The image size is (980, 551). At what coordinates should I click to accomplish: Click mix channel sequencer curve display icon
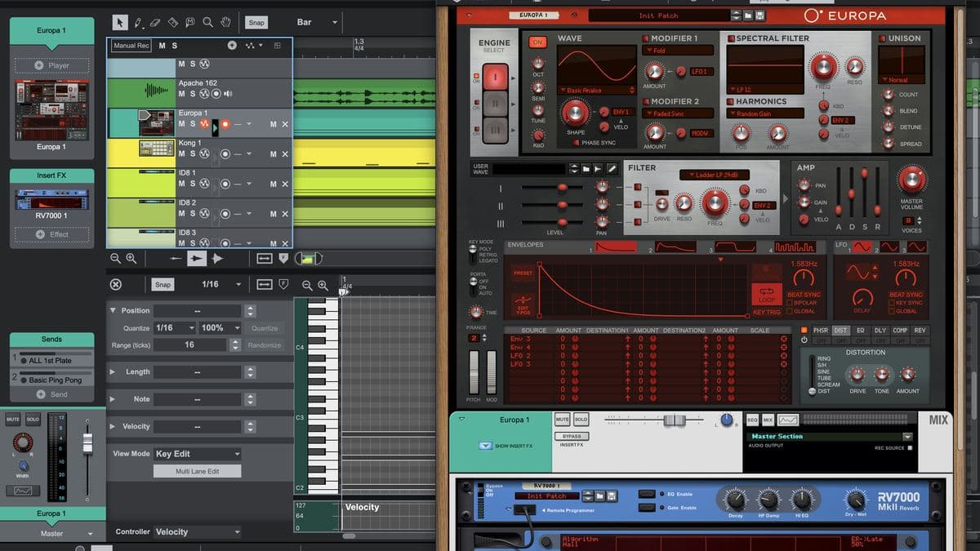point(787,420)
